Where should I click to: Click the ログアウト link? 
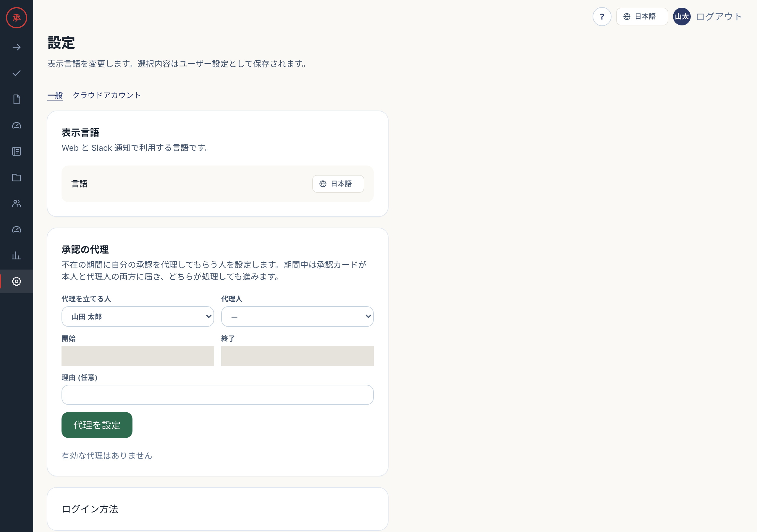point(719,17)
